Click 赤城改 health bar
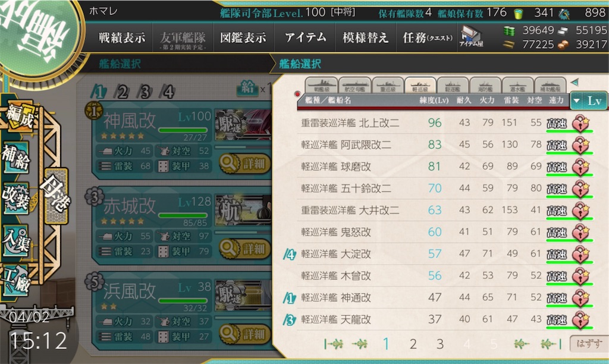This screenshot has width=609, height=364. pyautogui.click(x=183, y=215)
